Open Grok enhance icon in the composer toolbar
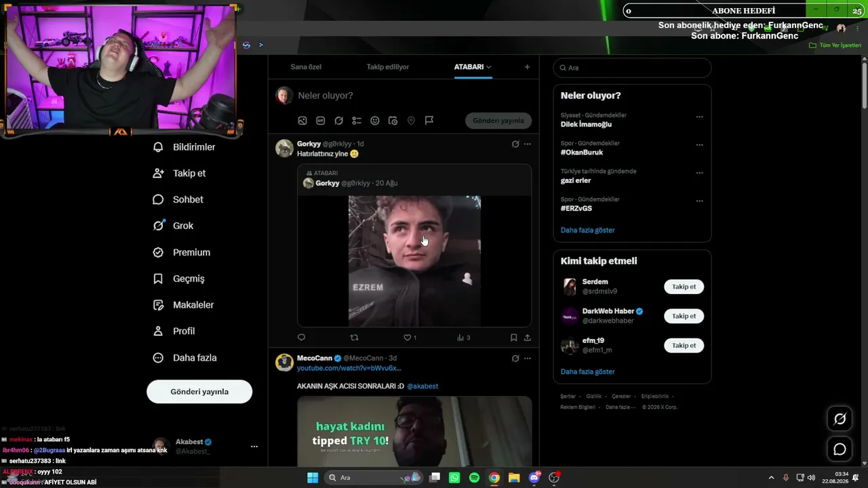 click(x=339, y=121)
